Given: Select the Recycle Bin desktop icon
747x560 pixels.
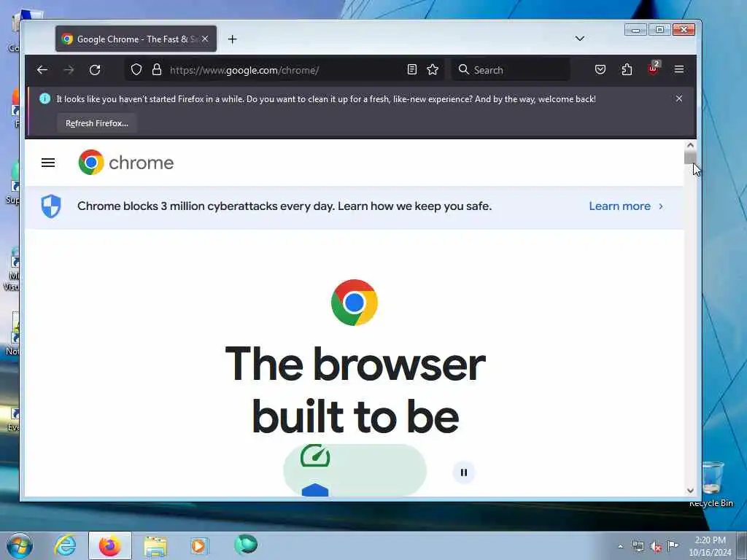Looking at the screenshot, I should coord(712,484).
